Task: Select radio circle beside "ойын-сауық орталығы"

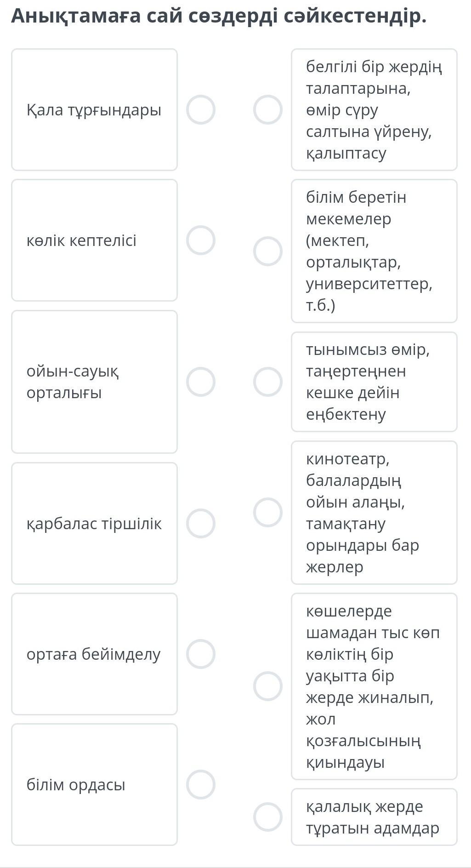Action: (x=201, y=382)
